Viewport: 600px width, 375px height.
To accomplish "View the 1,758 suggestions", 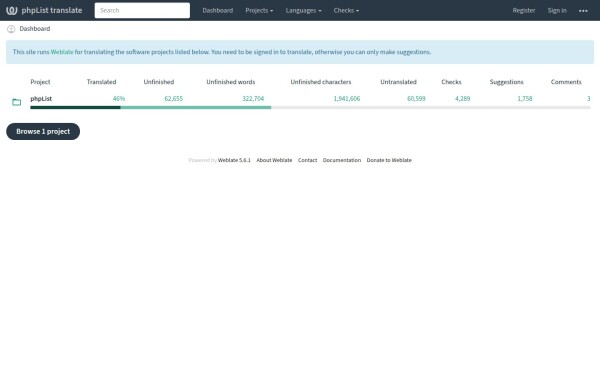I will [x=525, y=99].
